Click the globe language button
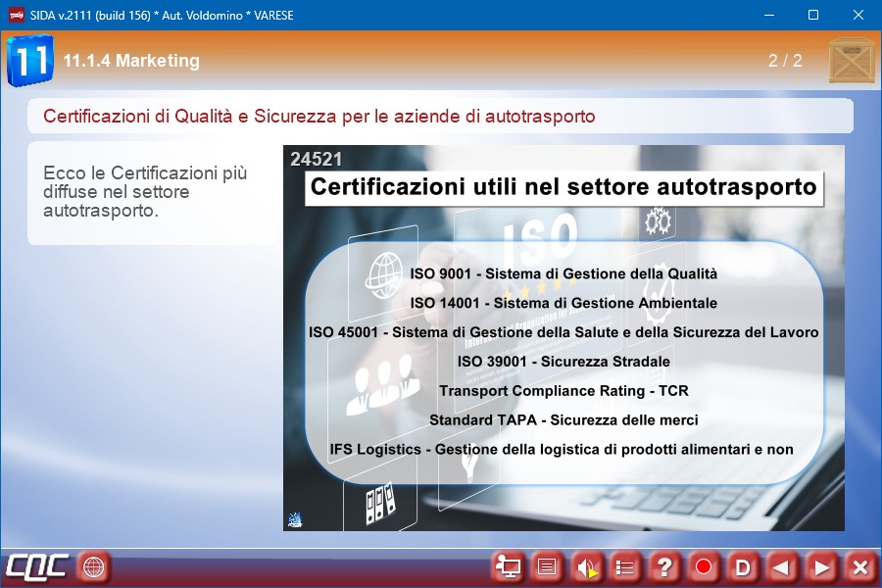Screen dimensions: 882x588 pos(94,566)
